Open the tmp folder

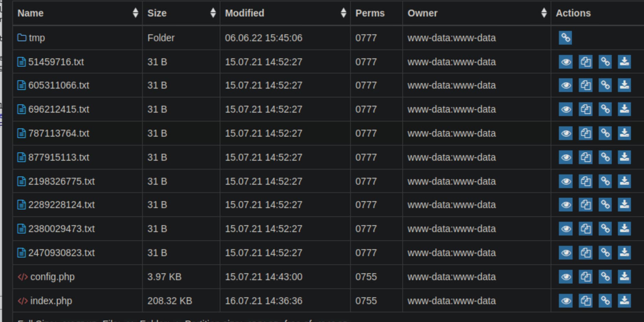[36, 38]
